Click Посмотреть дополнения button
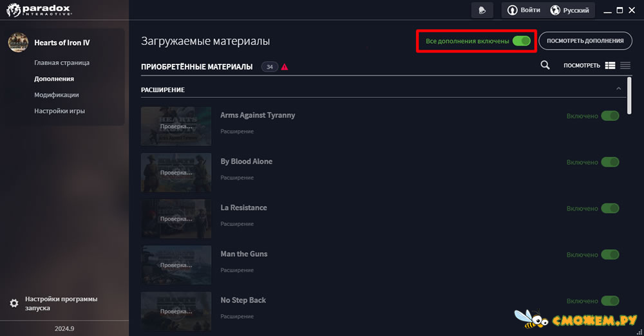 tap(585, 41)
